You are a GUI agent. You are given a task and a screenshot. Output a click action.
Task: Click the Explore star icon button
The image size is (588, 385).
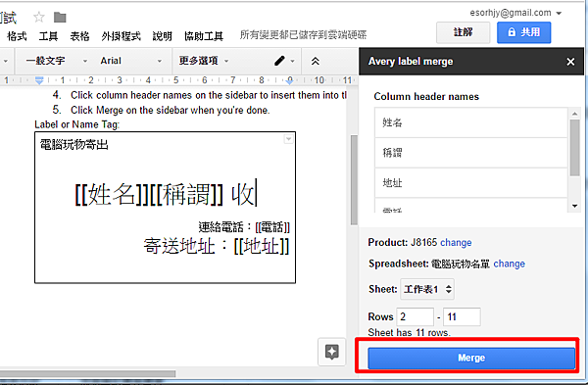[x=332, y=352]
